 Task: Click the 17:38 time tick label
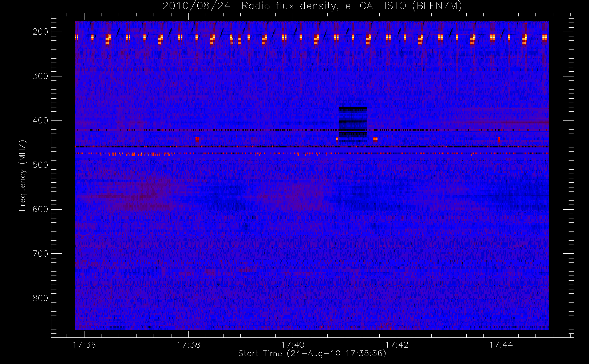click(x=188, y=345)
